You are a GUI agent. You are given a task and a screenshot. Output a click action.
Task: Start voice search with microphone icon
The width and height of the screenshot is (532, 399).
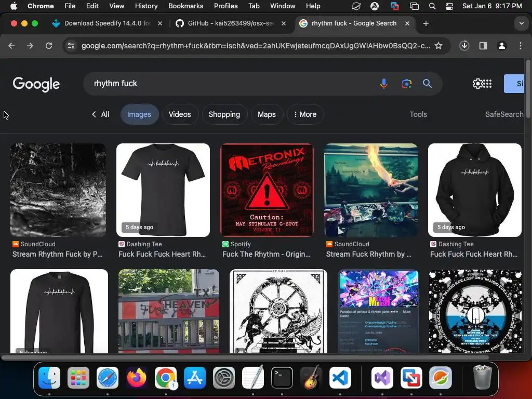[384, 84]
